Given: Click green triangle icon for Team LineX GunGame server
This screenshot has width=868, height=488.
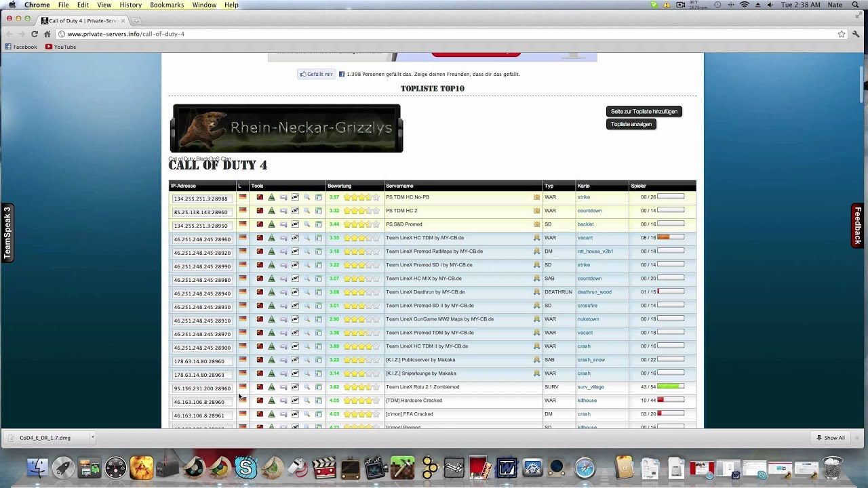Looking at the screenshot, I should [x=271, y=319].
